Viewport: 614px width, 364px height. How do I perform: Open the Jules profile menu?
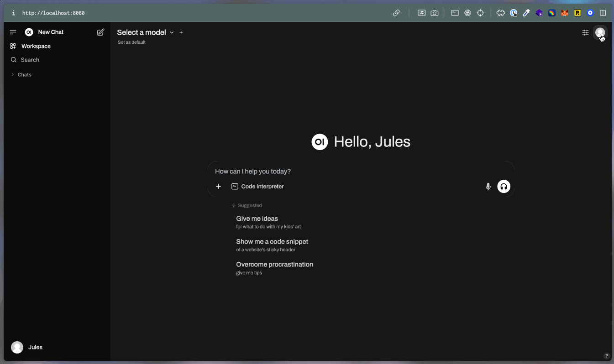point(26,347)
